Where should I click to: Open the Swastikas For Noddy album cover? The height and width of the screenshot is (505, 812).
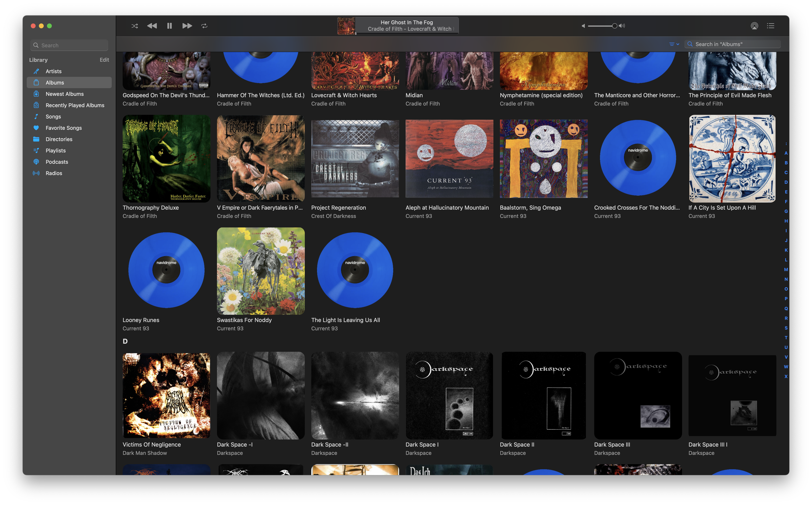[x=261, y=271]
